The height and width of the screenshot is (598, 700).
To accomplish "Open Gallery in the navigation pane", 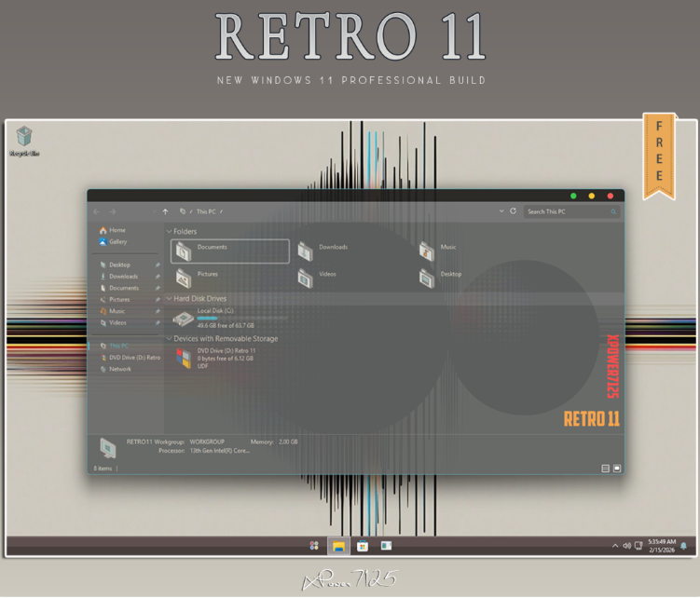I will click(114, 242).
